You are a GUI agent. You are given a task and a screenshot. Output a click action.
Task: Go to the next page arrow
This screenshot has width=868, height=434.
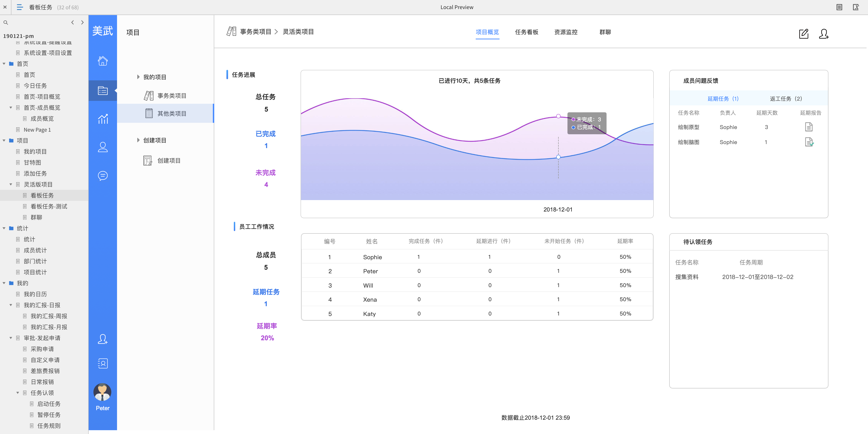click(x=82, y=22)
